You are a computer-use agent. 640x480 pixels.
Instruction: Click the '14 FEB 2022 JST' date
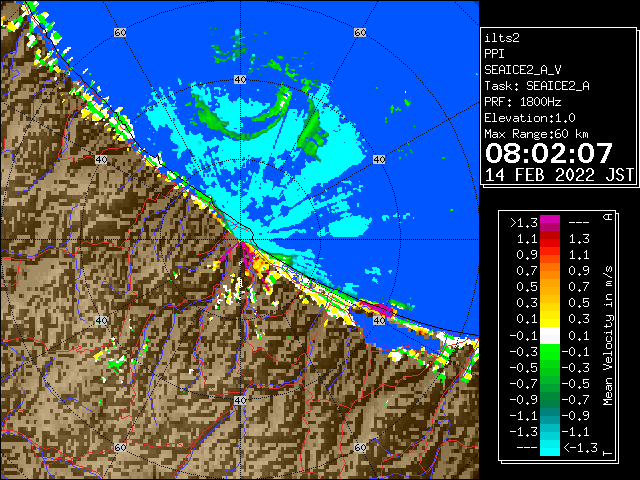pos(559,175)
